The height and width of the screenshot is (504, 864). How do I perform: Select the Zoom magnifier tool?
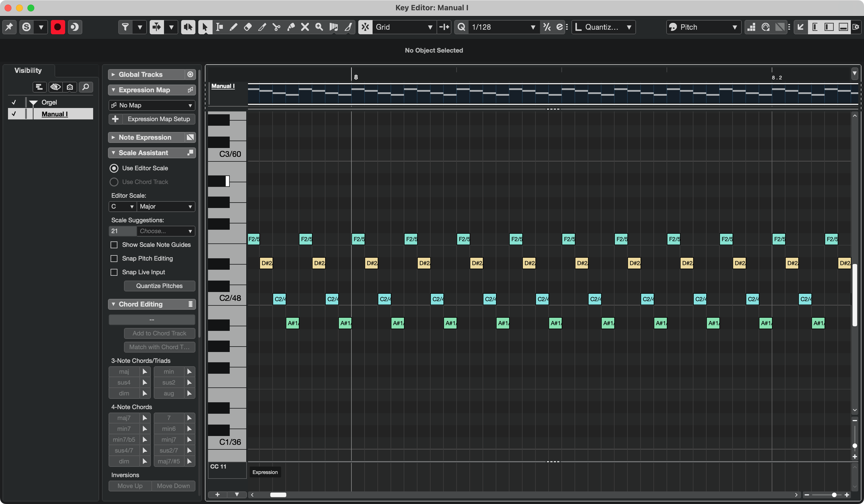[x=319, y=27]
